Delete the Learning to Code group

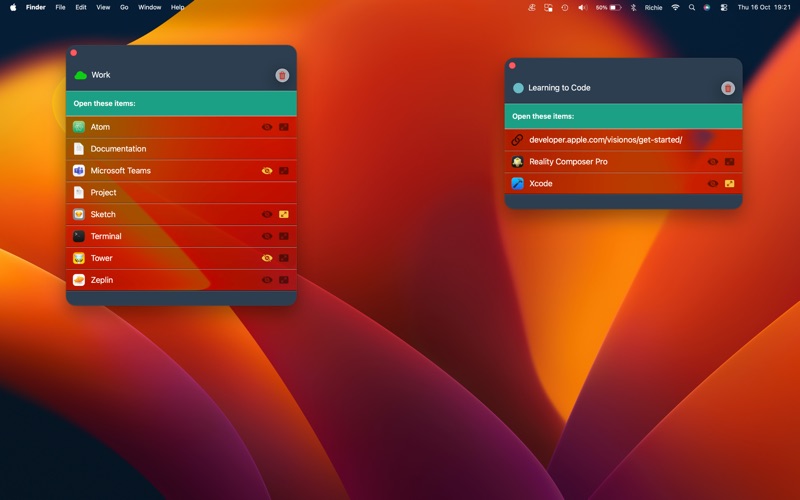(x=728, y=88)
